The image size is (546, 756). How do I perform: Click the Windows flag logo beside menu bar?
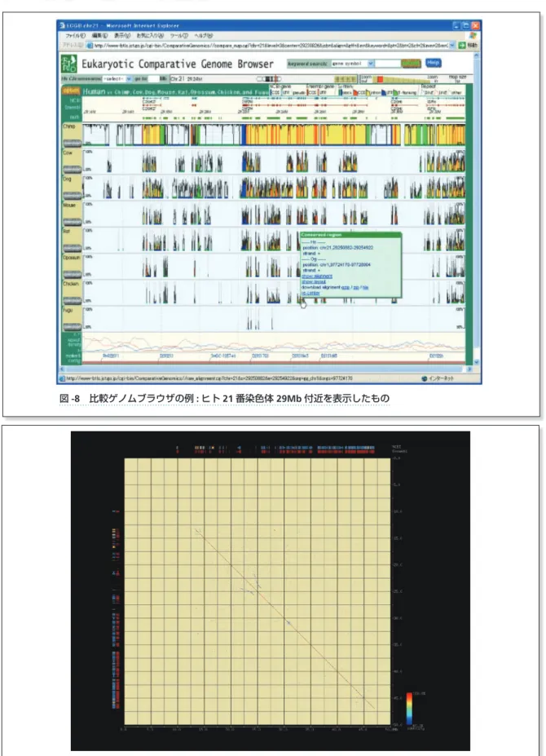pyautogui.click(x=473, y=36)
